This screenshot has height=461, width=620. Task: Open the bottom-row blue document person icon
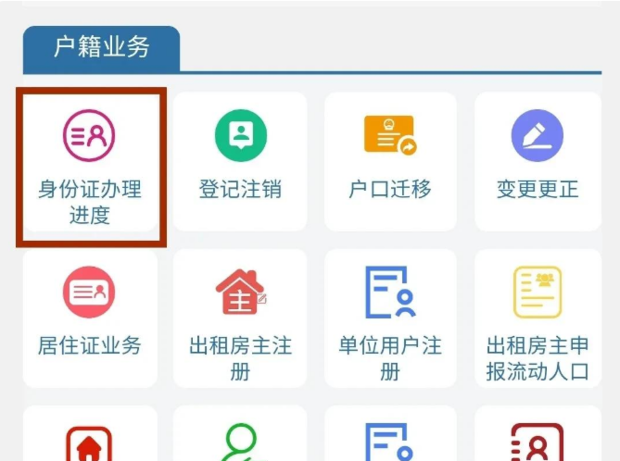tap(390, 442)
